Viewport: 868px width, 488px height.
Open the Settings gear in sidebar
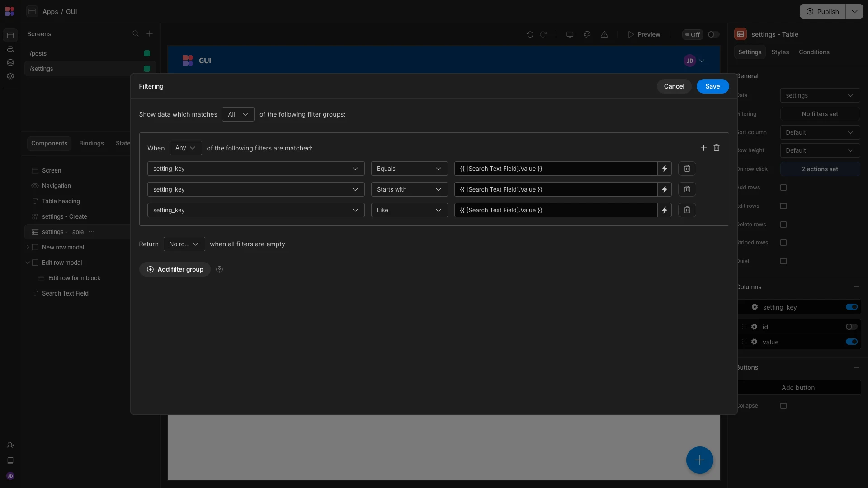[10, 76]
